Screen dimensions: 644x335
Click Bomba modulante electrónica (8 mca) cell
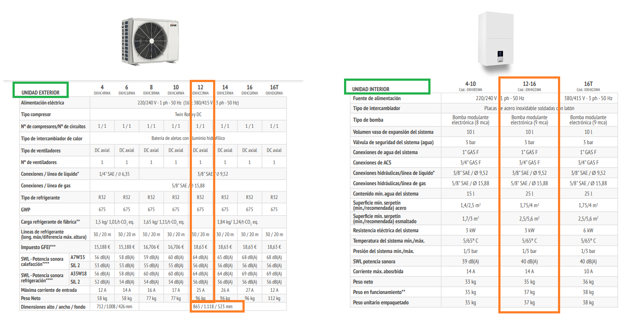pos(471,120)
